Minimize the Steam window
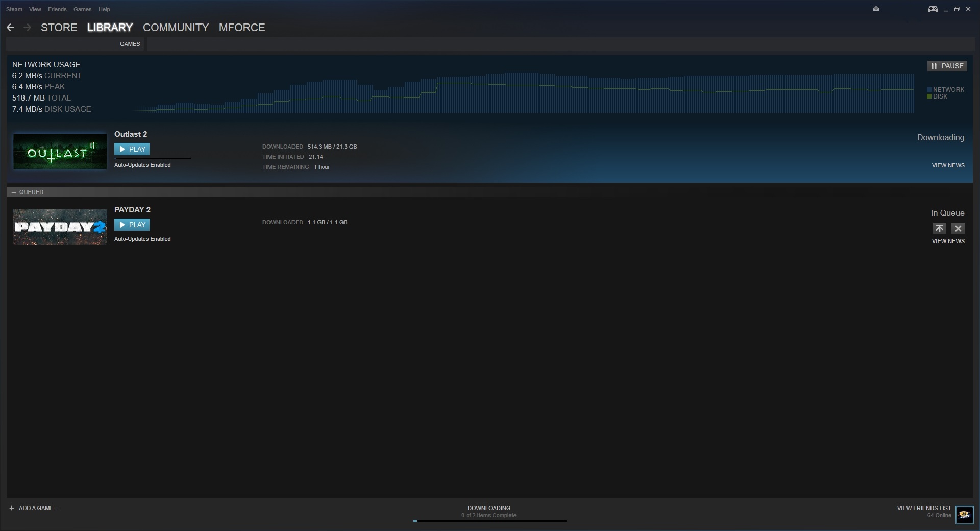 click(946, 9)
